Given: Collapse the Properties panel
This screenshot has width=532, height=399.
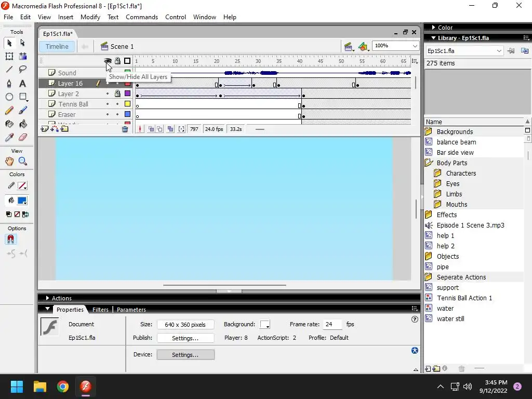Looking at the screenshot, I should [47, 309].
